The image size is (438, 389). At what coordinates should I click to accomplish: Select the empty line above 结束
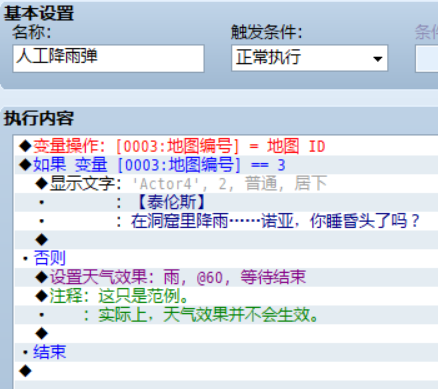(x=227, y=333)
